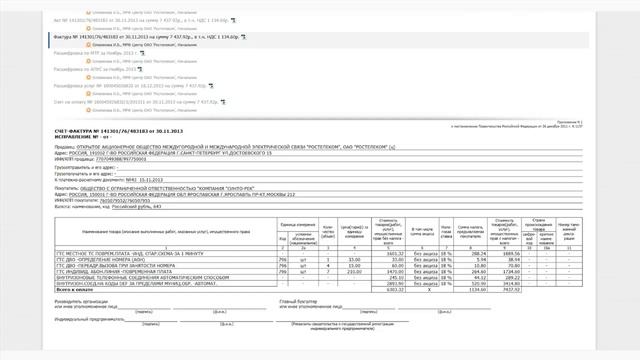Open the Счет на оплату document link
Screen dimensions: 640x360
click(136, 102)
